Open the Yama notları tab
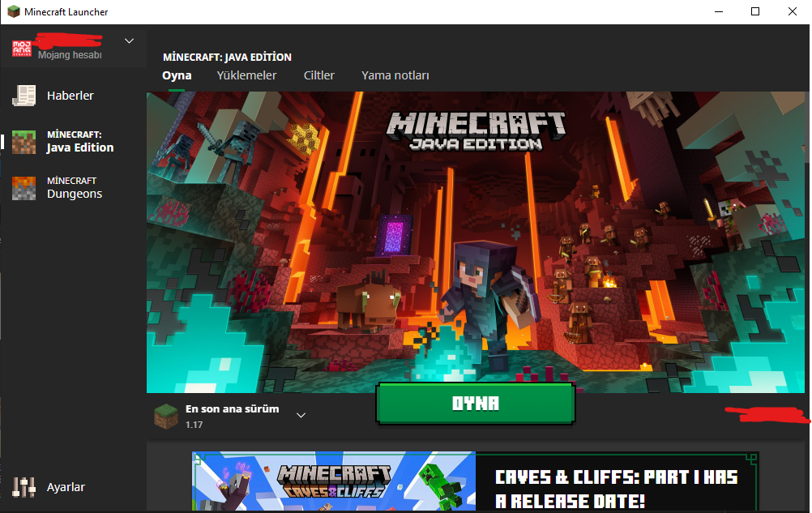This screenshot has width=812, height=513. tap(395, 75)
